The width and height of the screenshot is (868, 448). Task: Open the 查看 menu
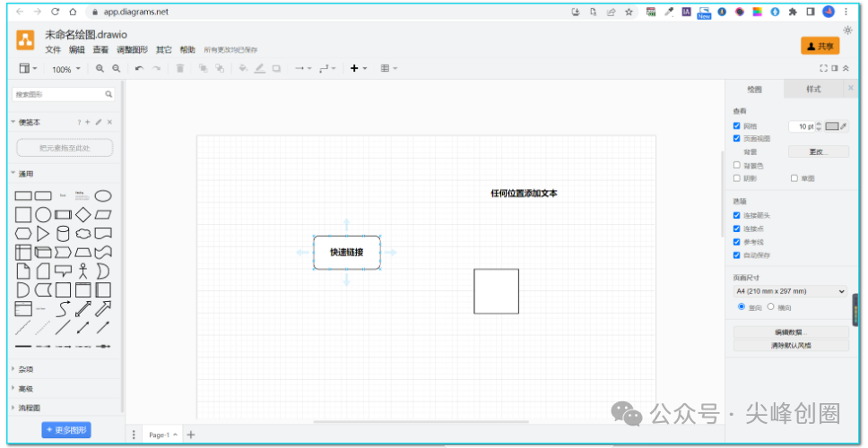click(100, 50)
